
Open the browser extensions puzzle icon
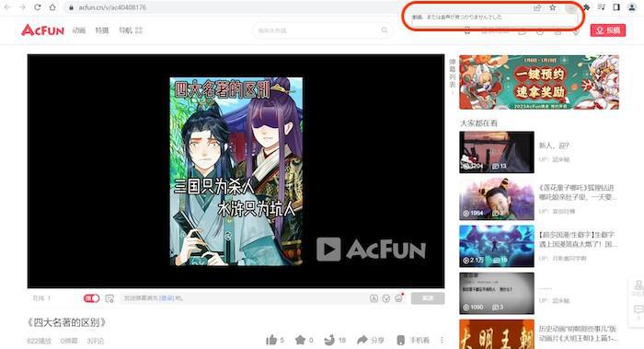tap(587, 7)
